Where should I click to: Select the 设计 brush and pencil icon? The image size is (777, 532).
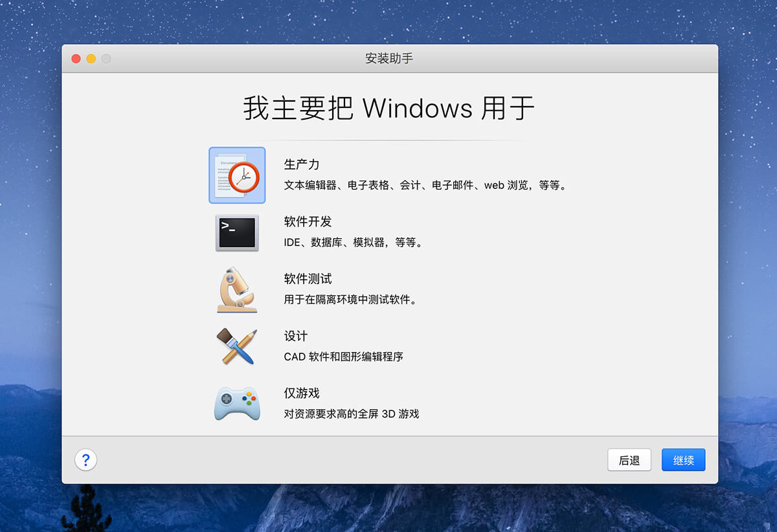[x=237, y=346]
